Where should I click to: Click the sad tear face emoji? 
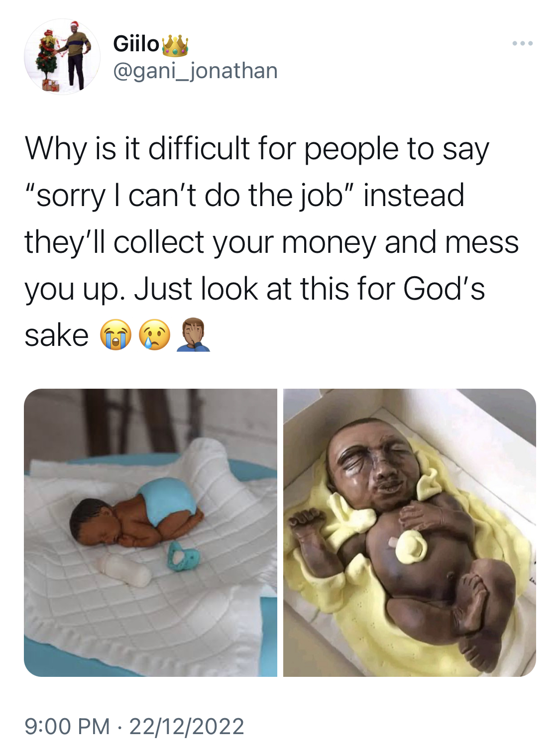point(155,335)
